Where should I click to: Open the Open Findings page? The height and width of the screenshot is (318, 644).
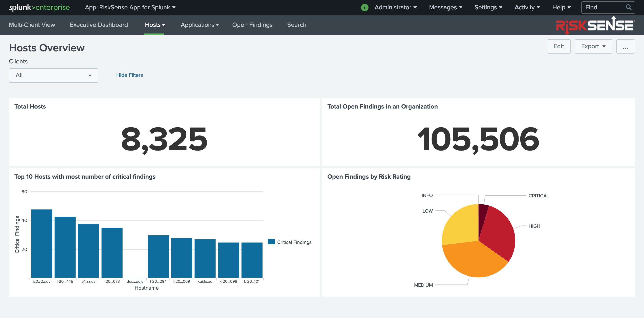(252, 25)
